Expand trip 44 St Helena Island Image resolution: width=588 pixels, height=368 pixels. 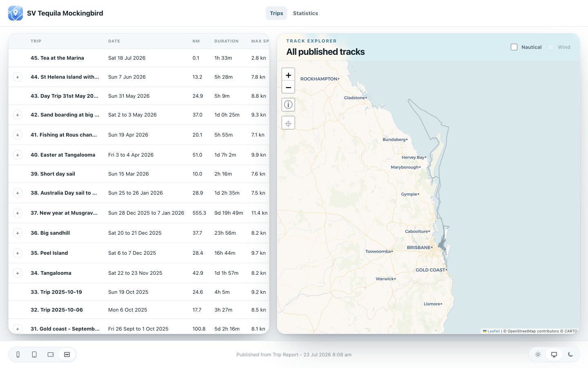click(18, 77)
